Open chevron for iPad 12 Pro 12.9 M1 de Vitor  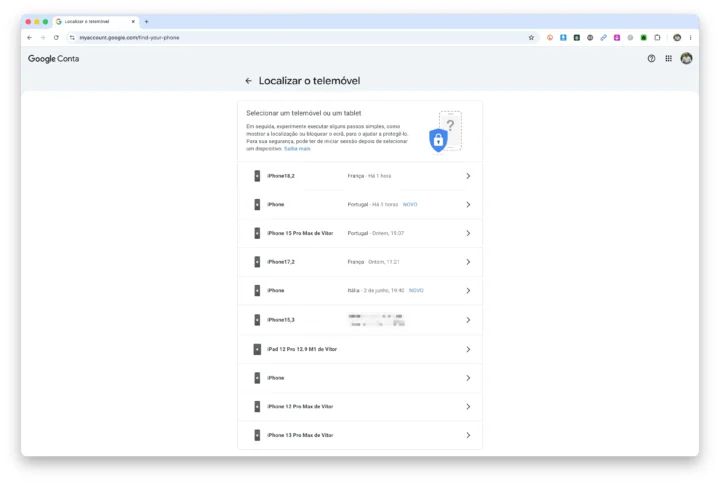[x=468, y=349]
